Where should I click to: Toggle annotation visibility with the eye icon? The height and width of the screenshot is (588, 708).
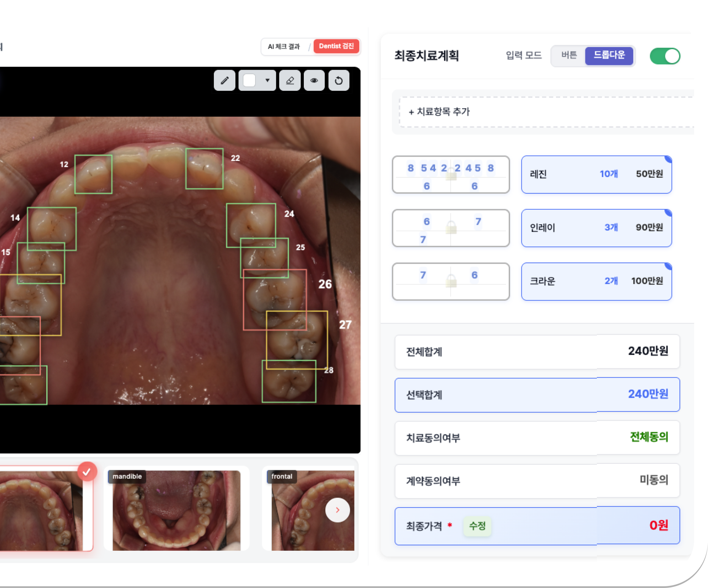coord(314,80)
